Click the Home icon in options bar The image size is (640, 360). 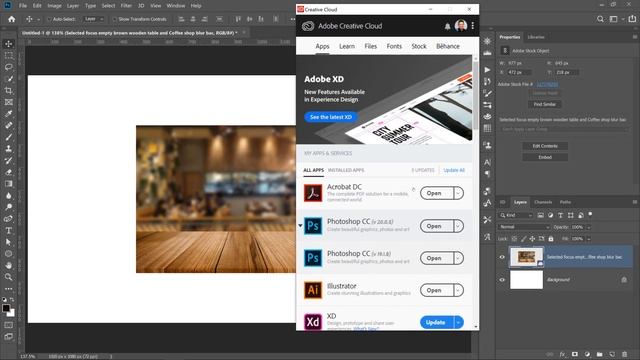tap(11, 19)
